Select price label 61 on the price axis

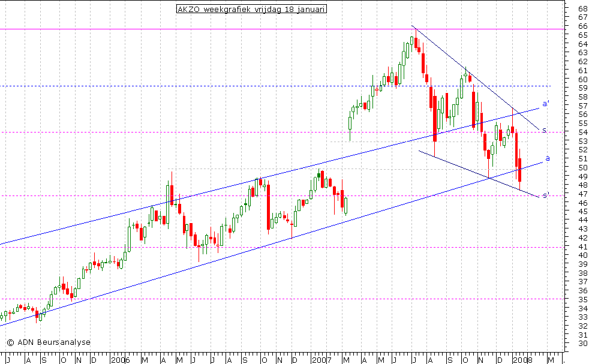click(583, 70)
